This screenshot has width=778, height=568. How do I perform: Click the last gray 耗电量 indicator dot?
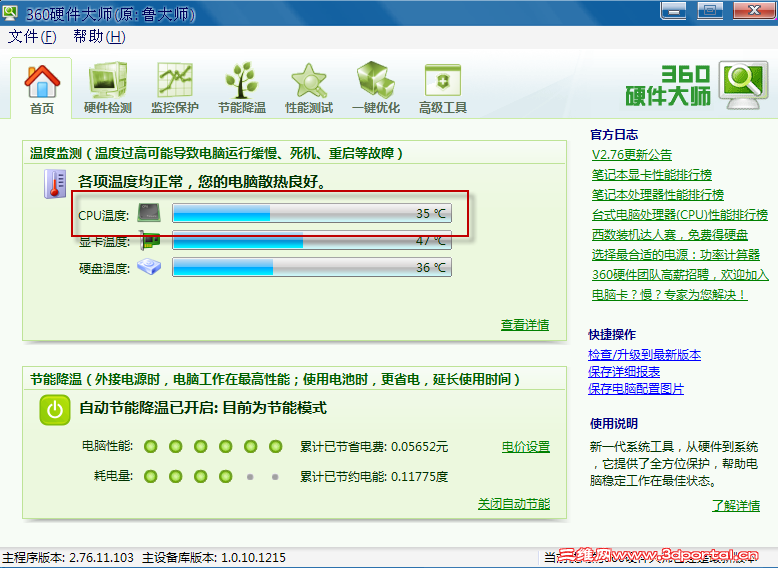pyautogui.click(x=275, y=477)
